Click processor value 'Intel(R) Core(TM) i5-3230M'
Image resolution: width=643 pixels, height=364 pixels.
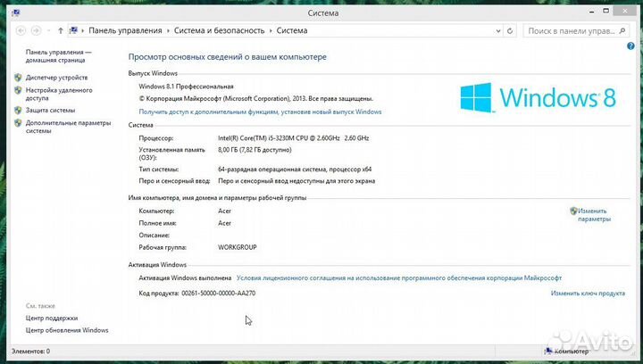[x=293, y=138]
